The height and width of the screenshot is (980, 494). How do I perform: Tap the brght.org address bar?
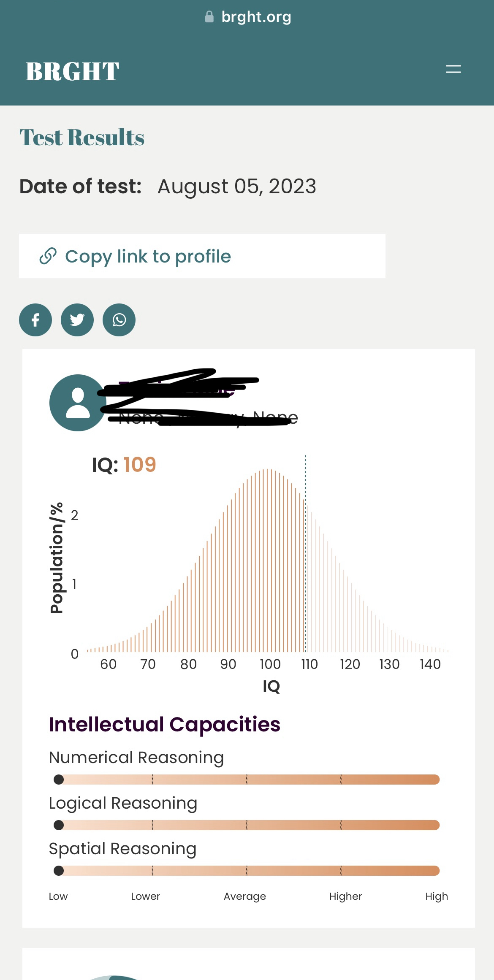(x=248, y=17)
